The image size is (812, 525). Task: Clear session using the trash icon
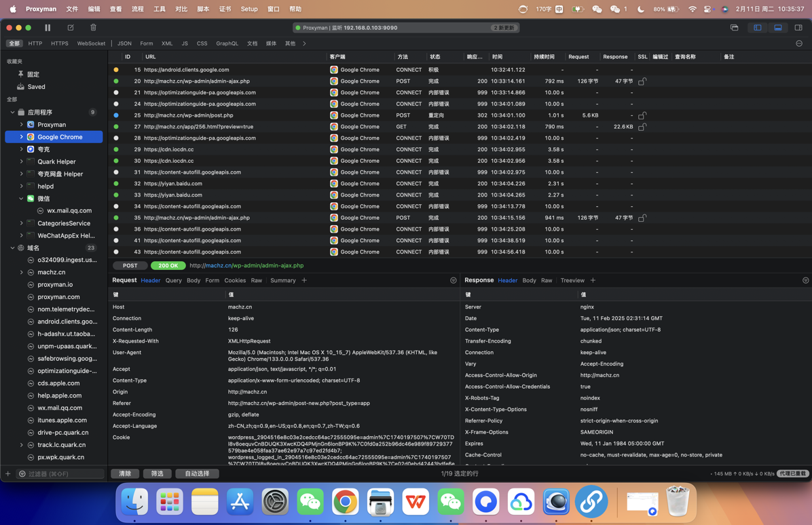[x=94, y=28]
